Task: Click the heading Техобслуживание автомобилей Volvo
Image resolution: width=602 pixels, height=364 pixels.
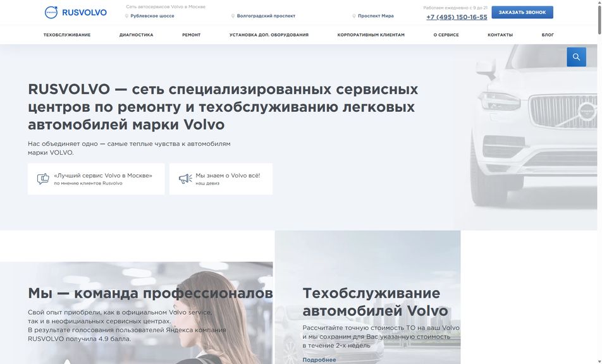Action: click(x=375, y=302)
